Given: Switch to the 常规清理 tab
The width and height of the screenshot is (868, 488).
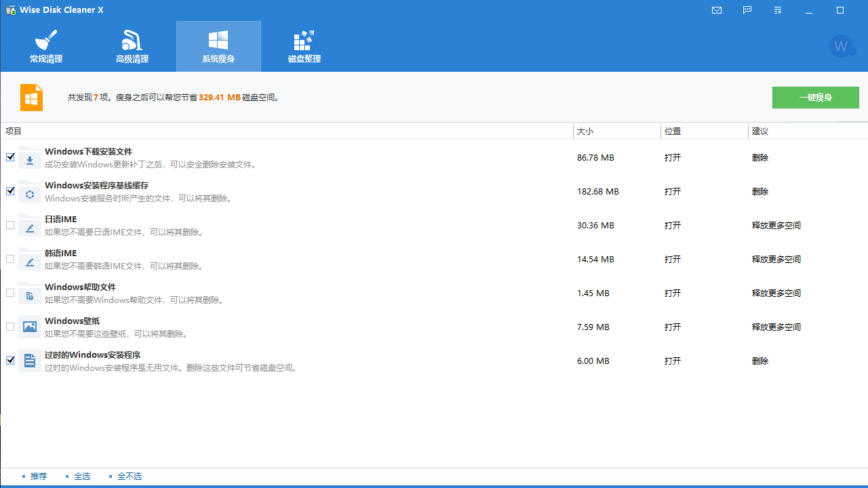Looking at the screenshot, I should click(45, 45).
